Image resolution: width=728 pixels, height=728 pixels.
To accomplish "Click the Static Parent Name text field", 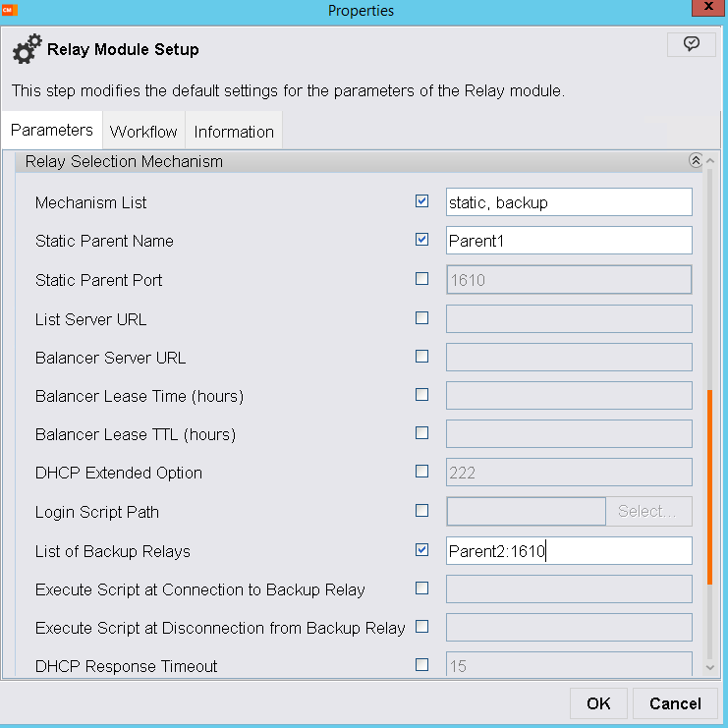I will coord(569,241).
